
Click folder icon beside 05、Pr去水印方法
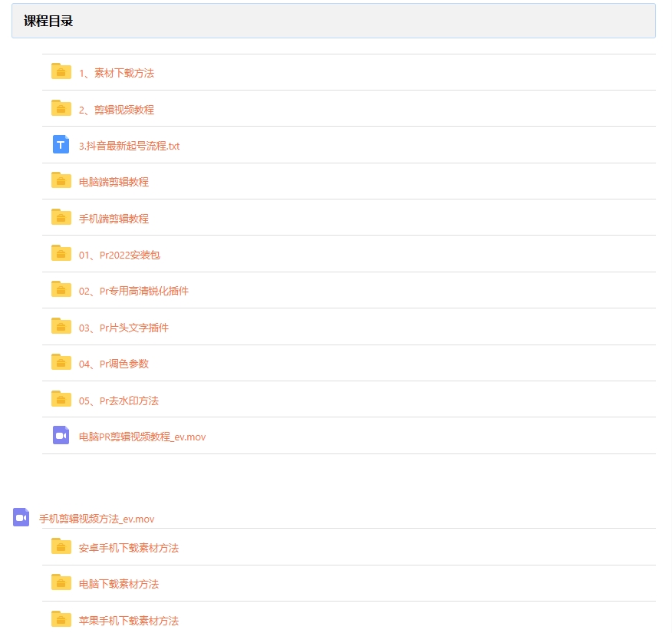click(61, 399)
